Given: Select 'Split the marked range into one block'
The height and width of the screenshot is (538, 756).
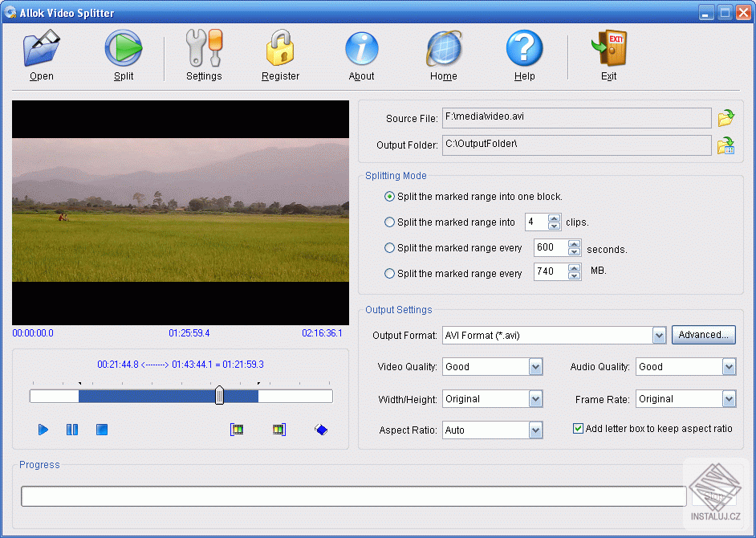Looking at the screenshot, I should click(390, 197).
